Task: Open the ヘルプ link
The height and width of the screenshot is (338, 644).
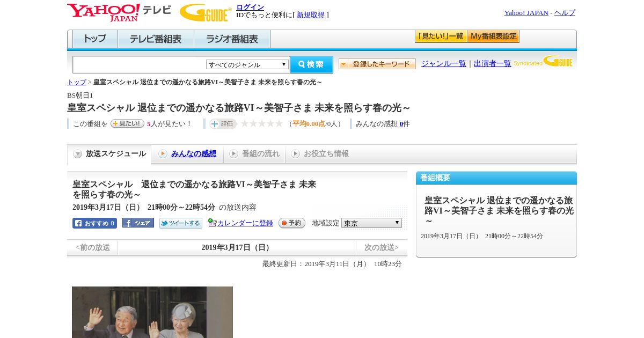Action: [x=565, y=13]
